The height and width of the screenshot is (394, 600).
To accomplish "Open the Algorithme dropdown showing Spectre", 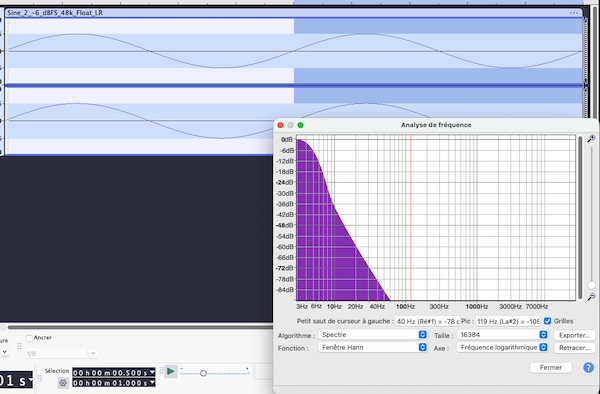I will point(372,335).
